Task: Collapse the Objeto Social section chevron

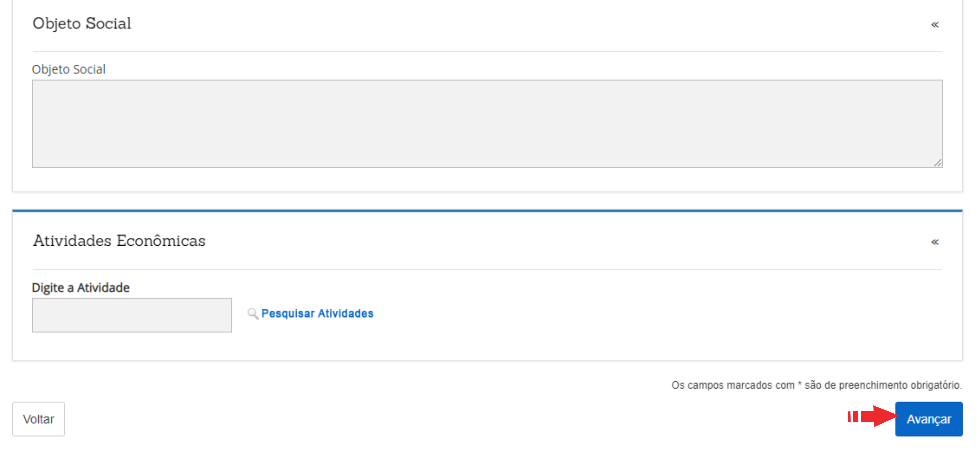Action: point(934,25)
